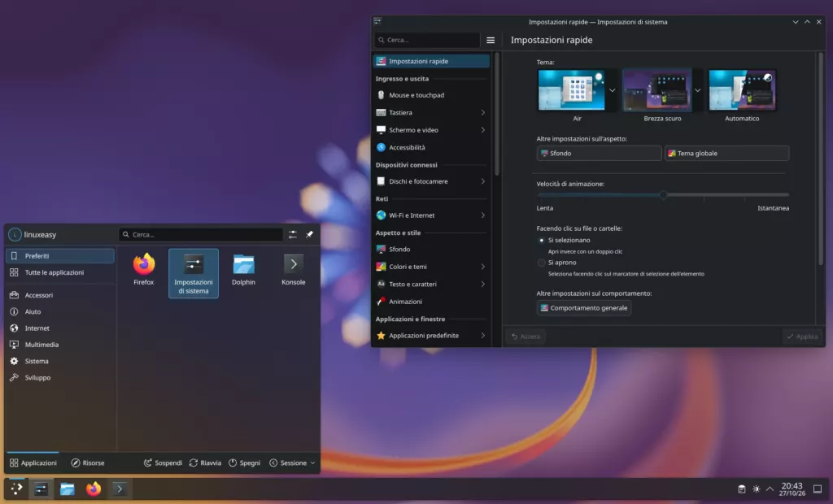Open Sfondo in the settings sidebar
The width and height of the screenshot is (833, 504).
click(431, 249)
